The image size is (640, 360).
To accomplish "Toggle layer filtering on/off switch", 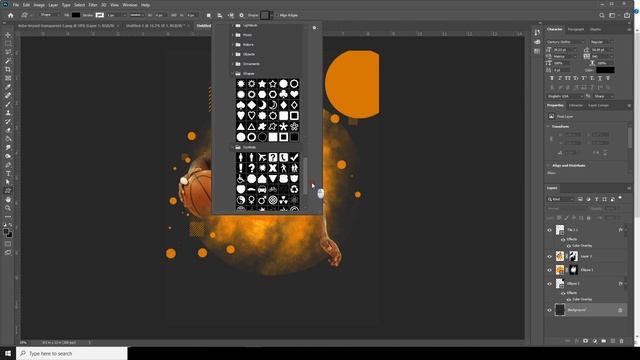I will point(620,198).
